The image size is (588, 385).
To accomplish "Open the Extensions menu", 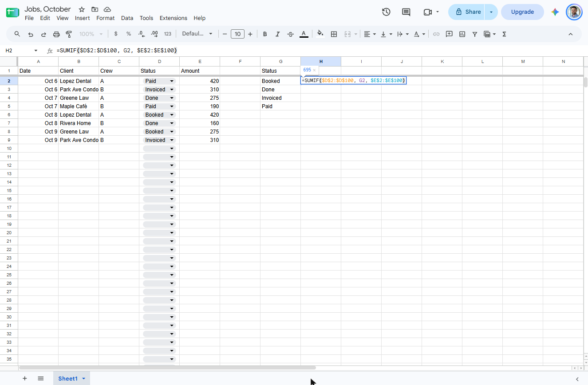I will (x=174, y=18).
